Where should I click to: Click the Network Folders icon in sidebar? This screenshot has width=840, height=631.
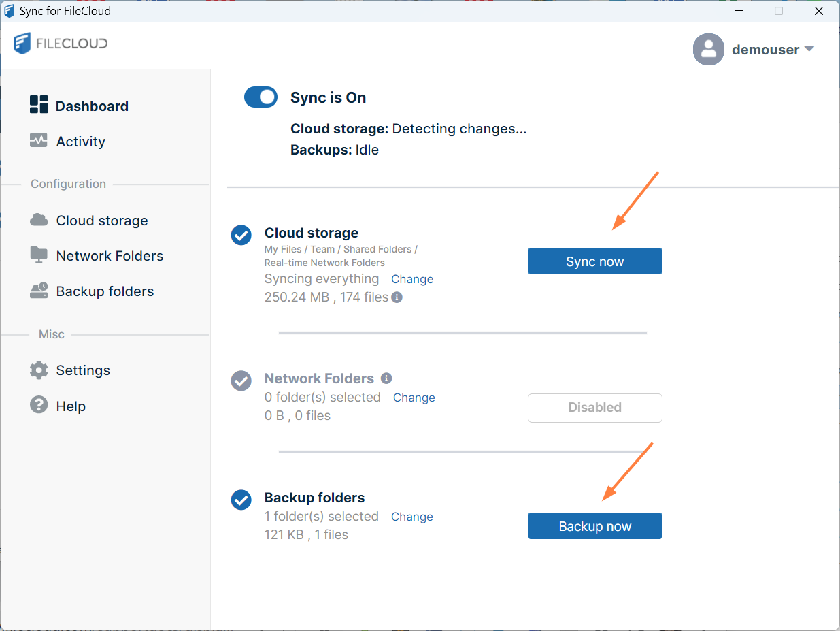point(39,255)
